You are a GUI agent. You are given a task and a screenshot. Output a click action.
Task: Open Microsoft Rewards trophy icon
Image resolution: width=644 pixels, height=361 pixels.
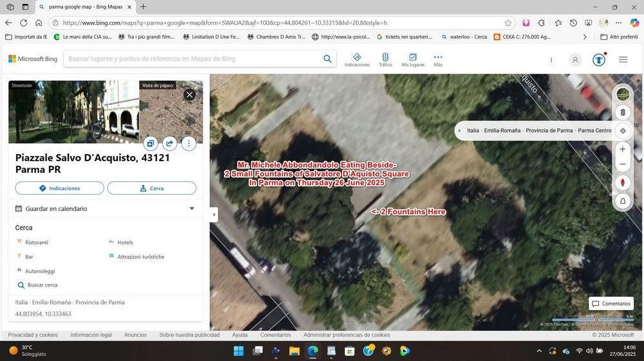(599, 60)
